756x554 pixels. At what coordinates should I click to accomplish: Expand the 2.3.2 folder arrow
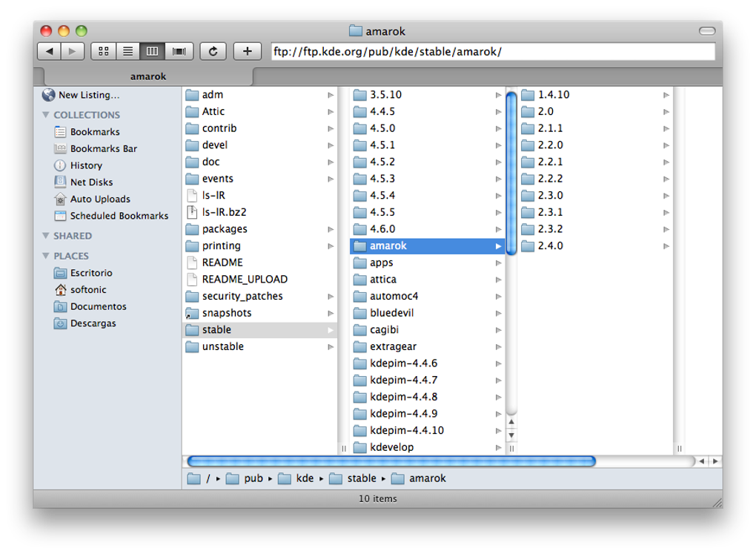tap(666, 229)
